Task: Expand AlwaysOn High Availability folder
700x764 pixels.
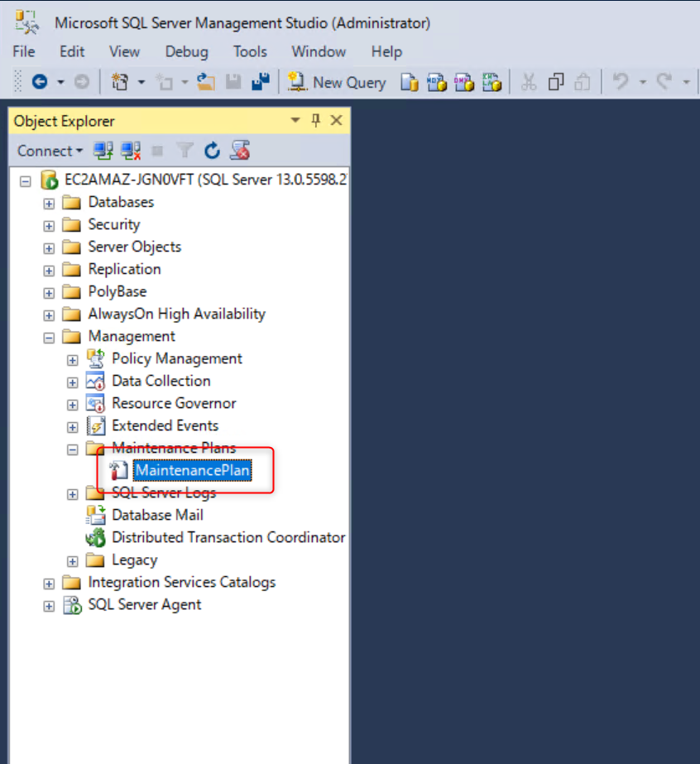Action: pos(49,315)
